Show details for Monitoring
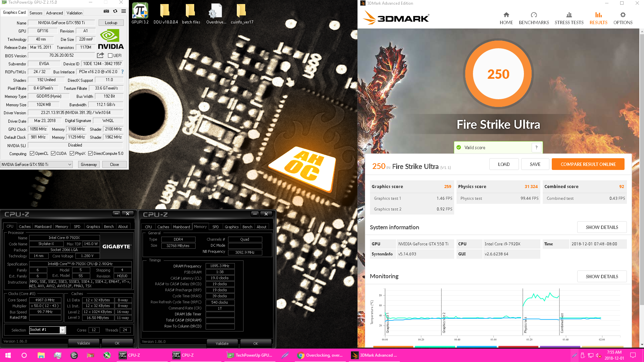 [x=602, y=277]
